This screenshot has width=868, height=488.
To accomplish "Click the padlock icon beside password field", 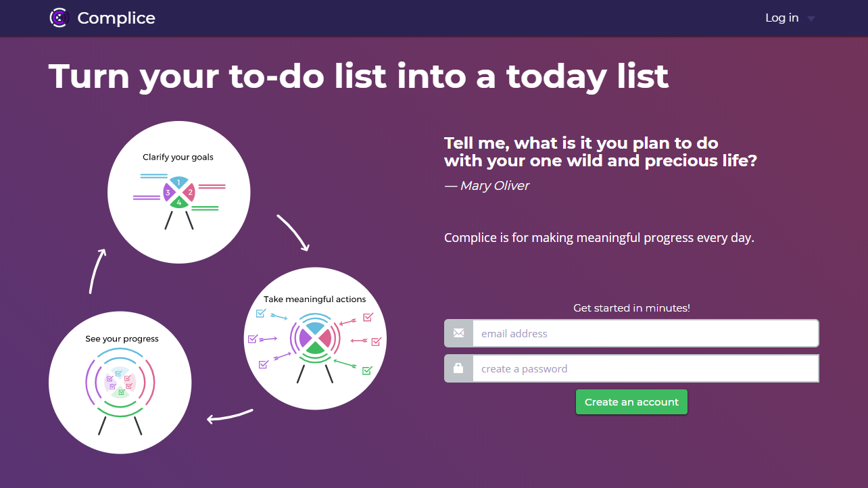I will (x=458, y=368).
